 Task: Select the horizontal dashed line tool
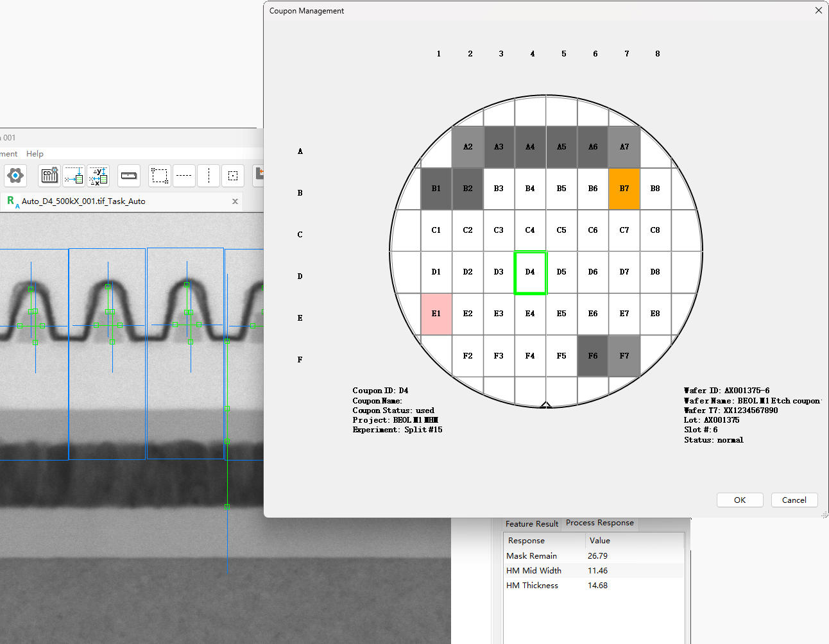click(184, 175)
